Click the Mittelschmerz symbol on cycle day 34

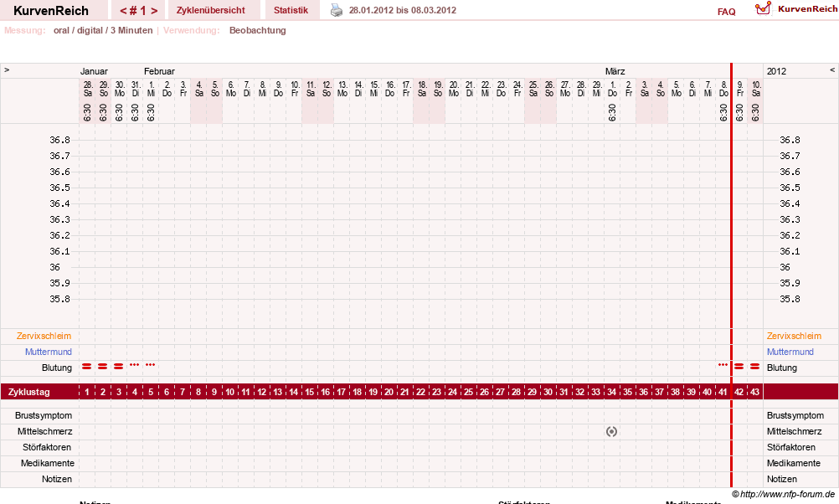tap(611, 431)
